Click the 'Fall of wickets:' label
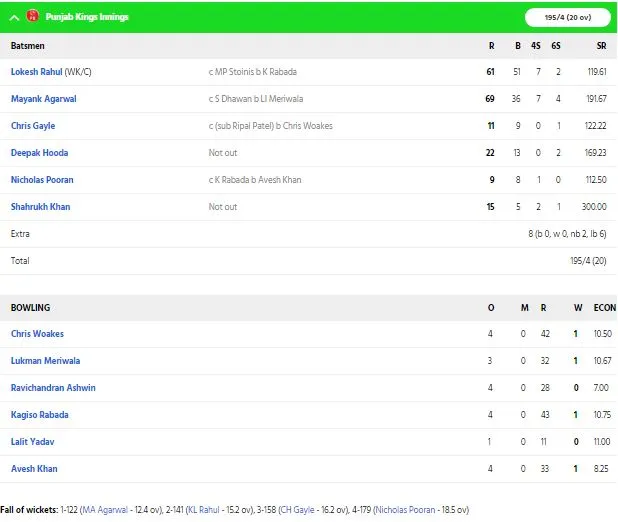The image size is (618, 522). coord(29,510)
